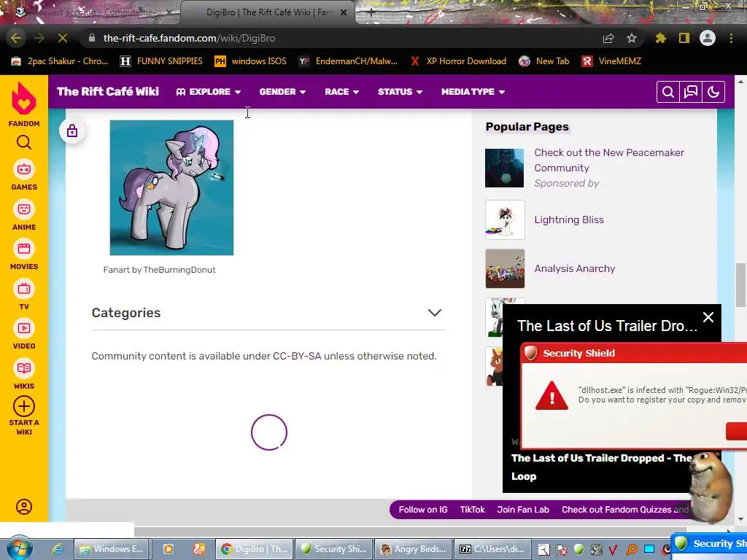
Task: Expand the Gender dropdown menu
Action: coord(282,92)
